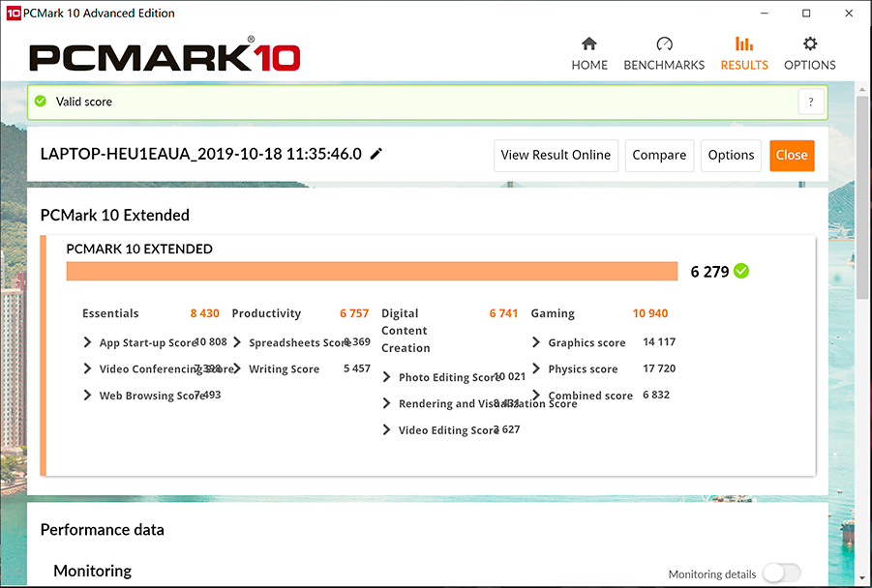Screen dimensions: 872x588
Task: Click the green check beside 6 279 score
Action: (741, 271)
